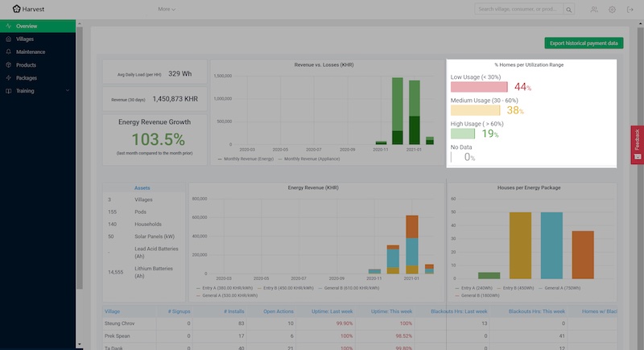Toggle Entry A (240Wh) legend series

(474, 286)
